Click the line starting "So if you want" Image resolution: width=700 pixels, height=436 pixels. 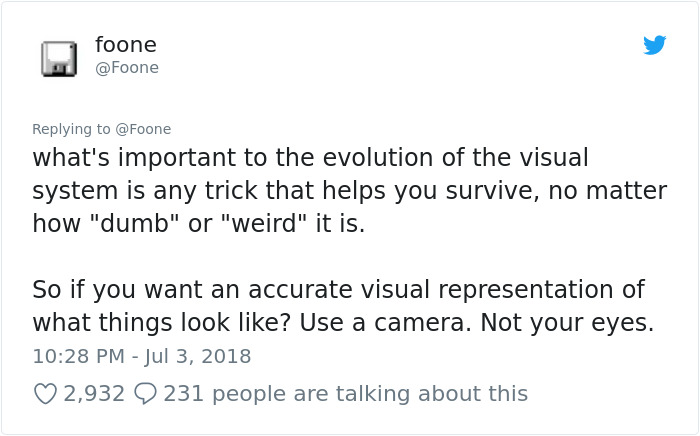[338, 290]
